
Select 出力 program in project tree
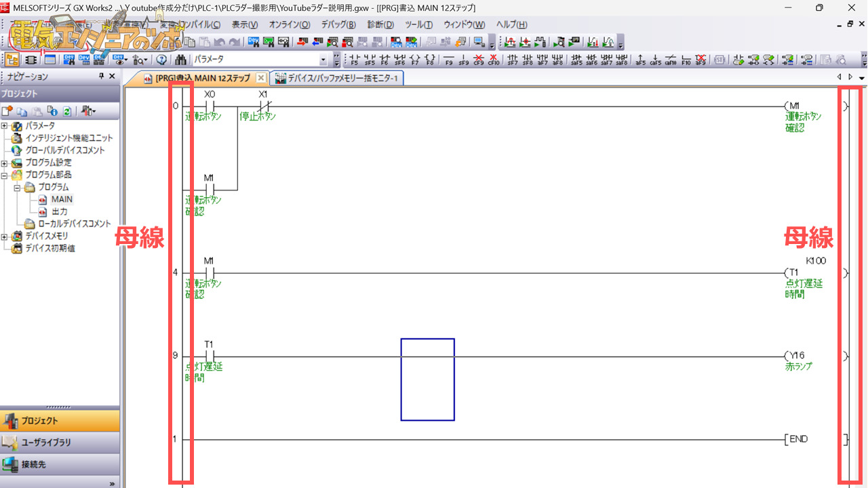(59, 211)
